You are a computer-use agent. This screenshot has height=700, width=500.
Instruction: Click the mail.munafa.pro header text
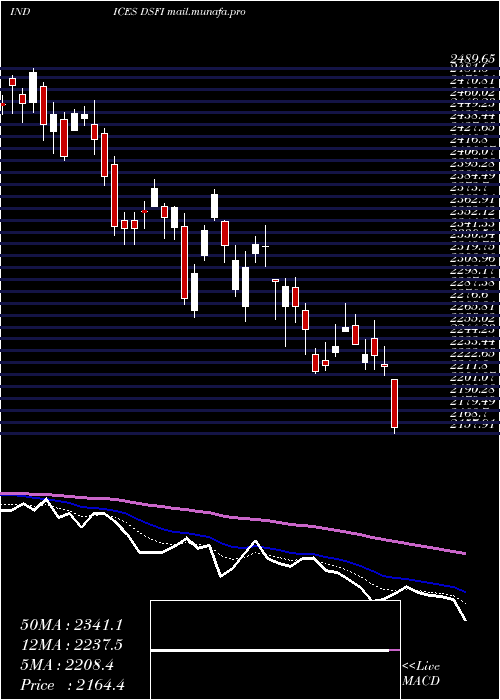click(206, 12)
